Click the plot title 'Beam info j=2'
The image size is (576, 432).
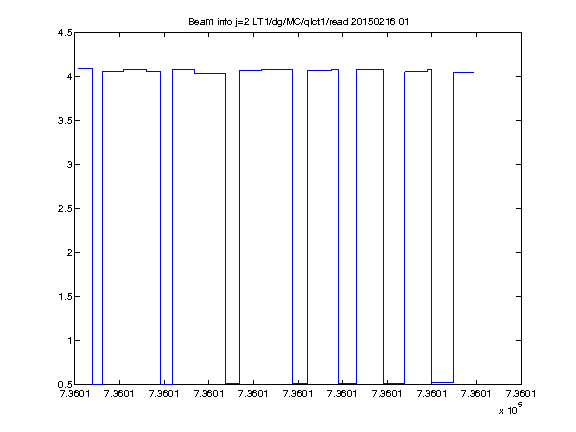click(x=219, y=22)
